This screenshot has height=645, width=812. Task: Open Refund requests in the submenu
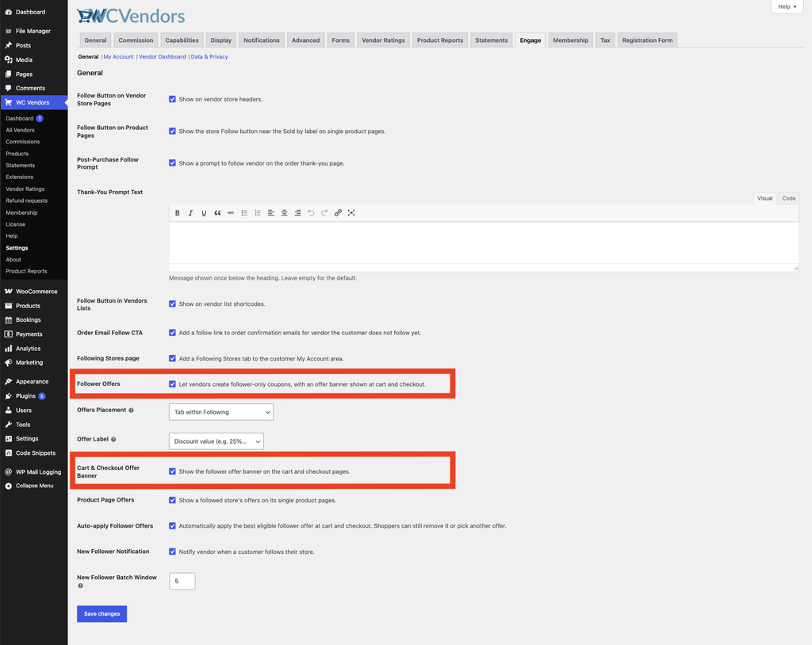click(26, 200)
